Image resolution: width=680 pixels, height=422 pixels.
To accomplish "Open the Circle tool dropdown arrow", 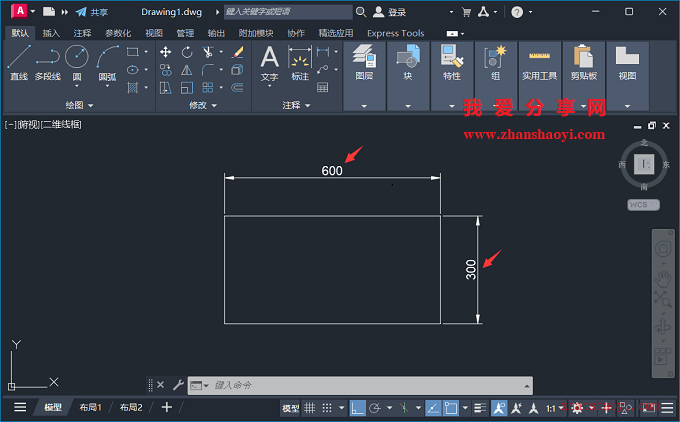I will 77,86.
